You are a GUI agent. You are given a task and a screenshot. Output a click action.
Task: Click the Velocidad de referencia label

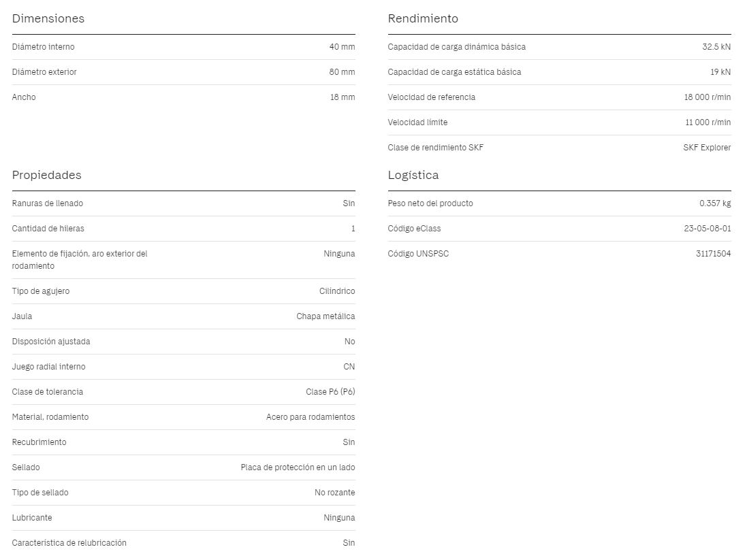tap(432, 97)
